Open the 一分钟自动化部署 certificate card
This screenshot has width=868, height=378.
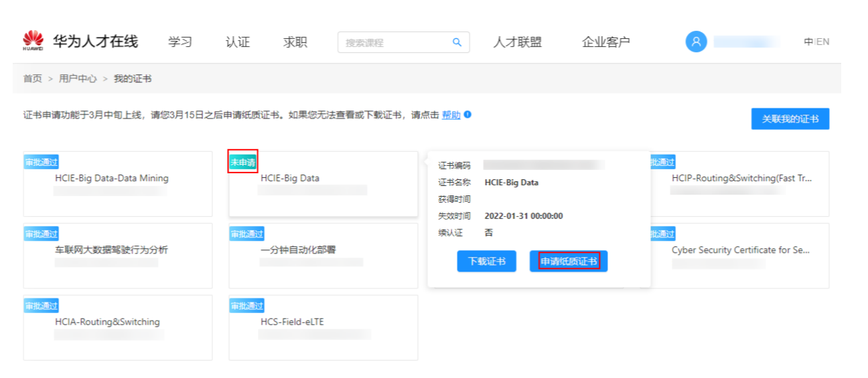click(323, 256)
